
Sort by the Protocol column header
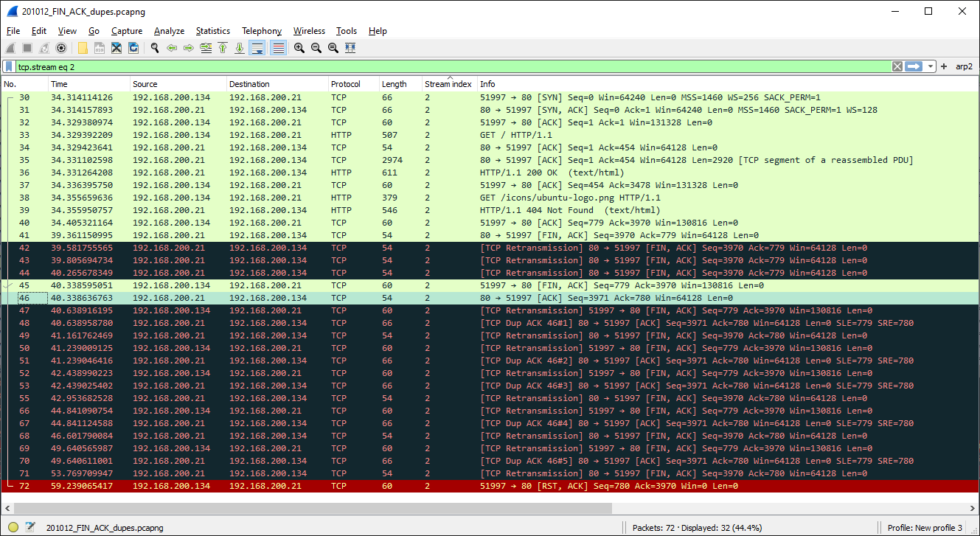pyautogui.click(x=354, y=84)
